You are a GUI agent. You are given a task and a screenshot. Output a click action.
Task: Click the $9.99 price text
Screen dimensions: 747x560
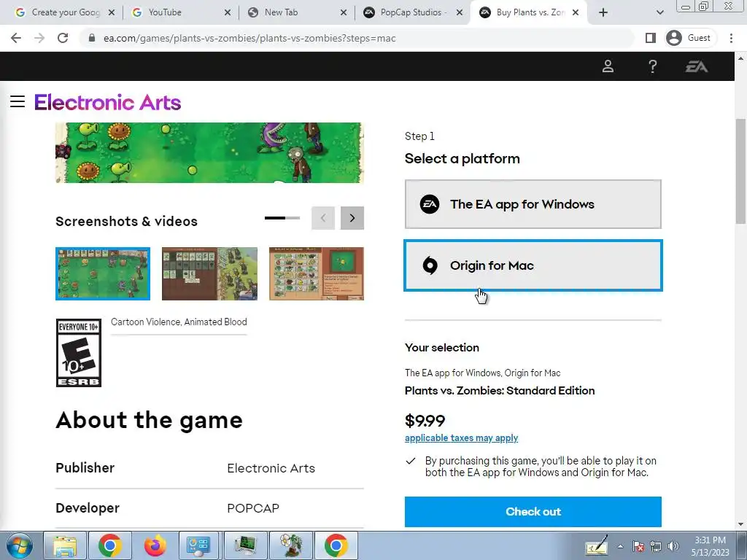tap(425, 421)
